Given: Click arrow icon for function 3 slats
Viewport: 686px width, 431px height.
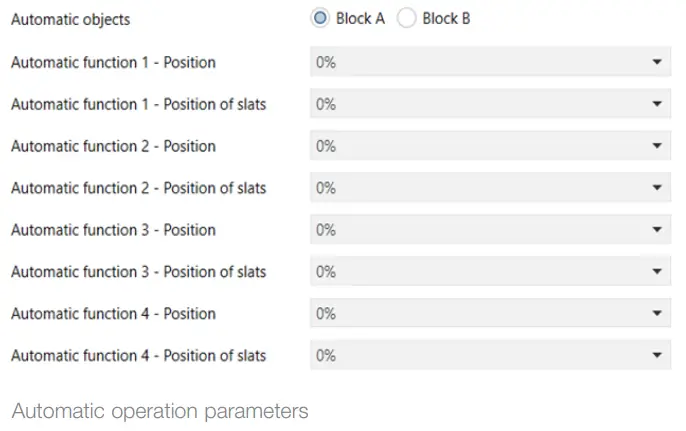Looking at the screenshot, I should click(x=657, y=272).
